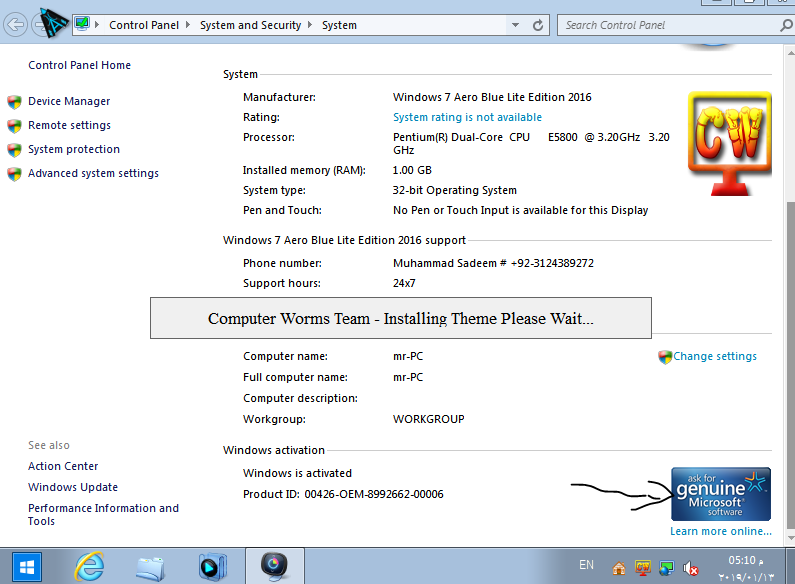Click the EN language indicator
The image size is (795, 584).
click(586, 565)
